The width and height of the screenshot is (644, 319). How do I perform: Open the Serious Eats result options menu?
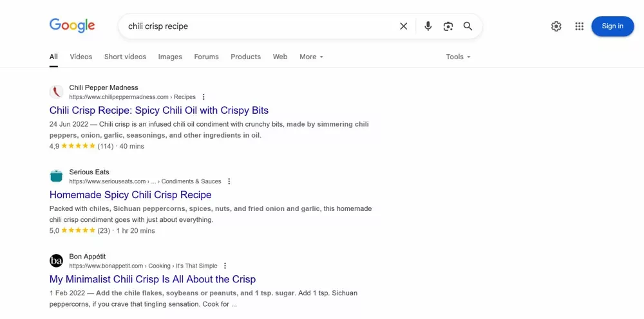tap(229, 181)
